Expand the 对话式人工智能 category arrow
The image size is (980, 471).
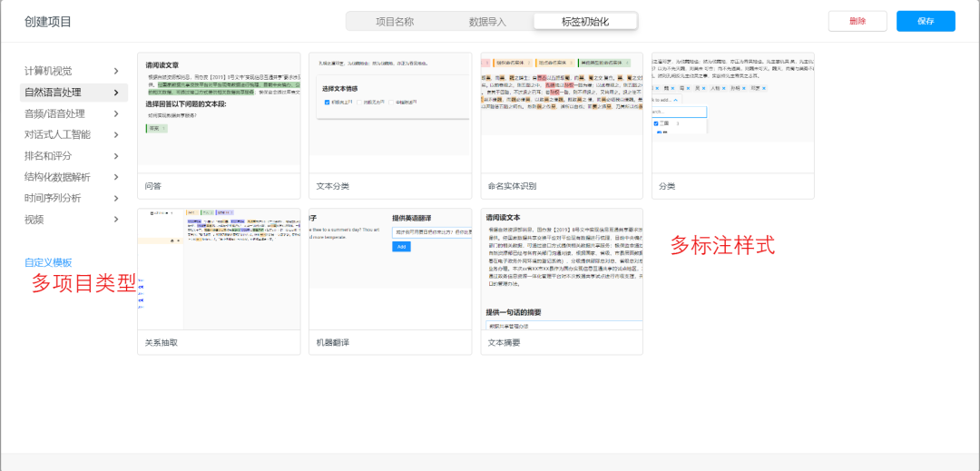click(x=116, y=134)
